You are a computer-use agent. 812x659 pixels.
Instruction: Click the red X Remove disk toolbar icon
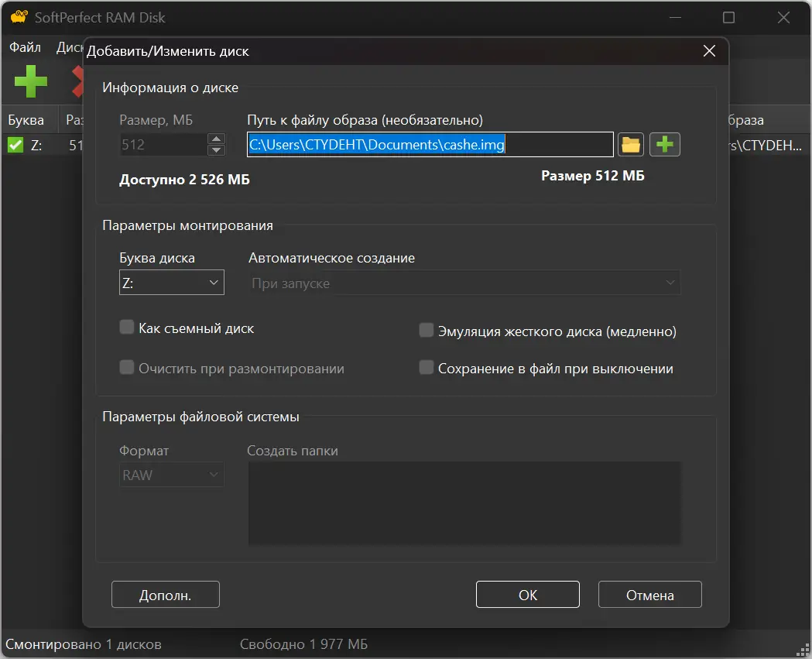click(77, 81)
